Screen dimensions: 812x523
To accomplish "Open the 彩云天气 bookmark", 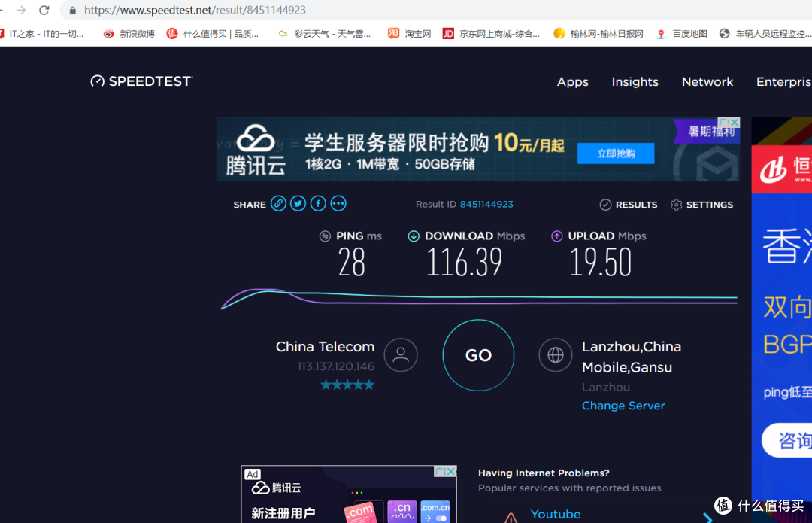I will click(x=325, y=34).
